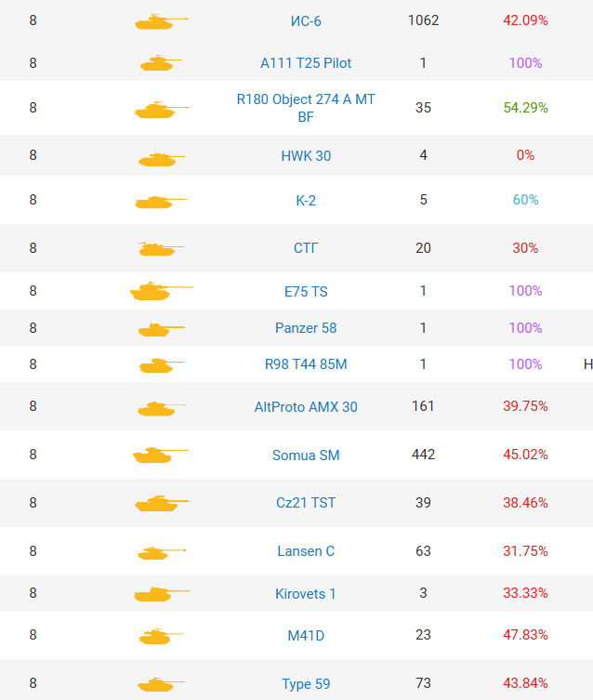Image resolution: width=593 pixels, height=700 pixels.
Task: Click the tank icon beside Type 59
Action: (x=160, y=684)
